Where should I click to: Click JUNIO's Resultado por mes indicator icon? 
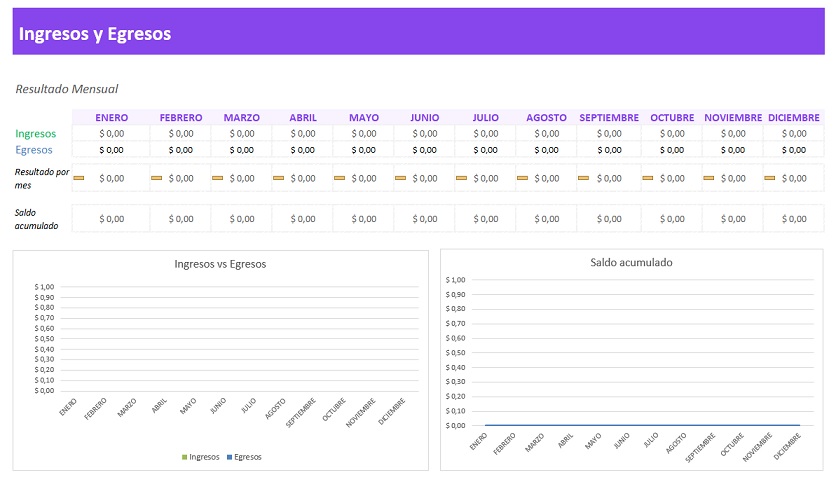(400, 178)
